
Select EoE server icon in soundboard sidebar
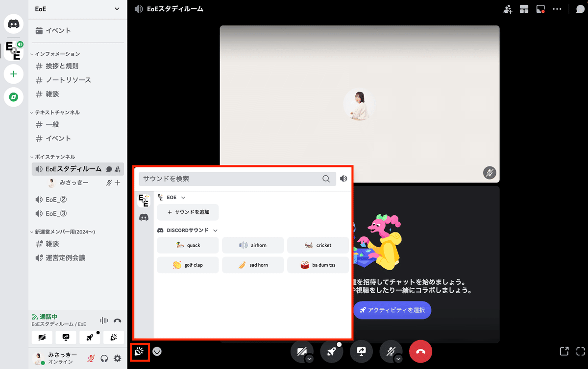[144, 200]
